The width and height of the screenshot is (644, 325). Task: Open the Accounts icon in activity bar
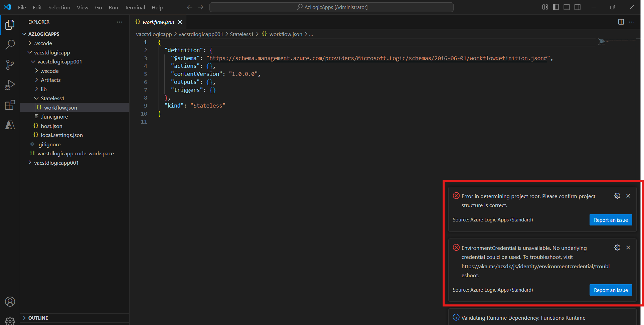coord(10,302)
